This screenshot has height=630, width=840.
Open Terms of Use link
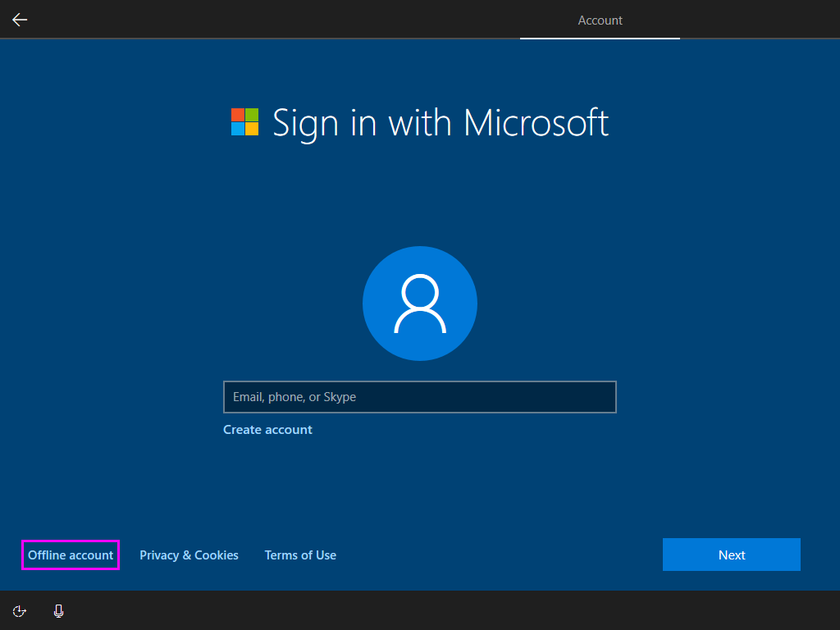click(x=300, y=555)
